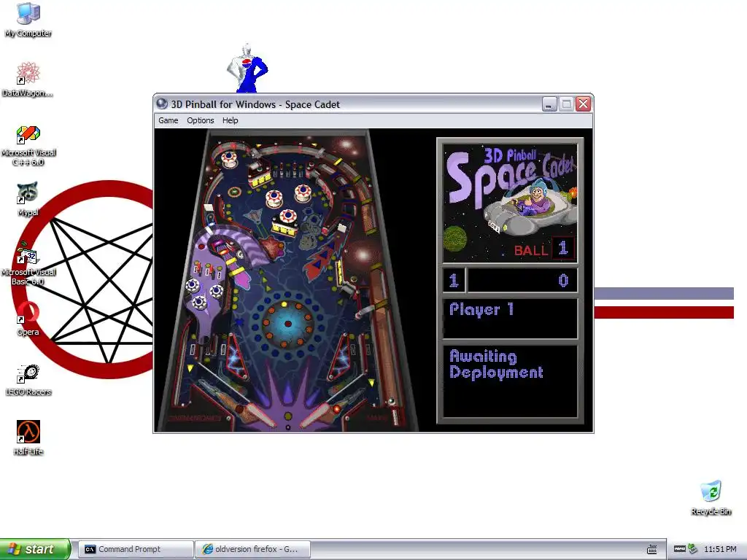This screenshot has height=560, width=747.
Task: Open the Help menu in 3D Pinball
Action: pos(230,120)
